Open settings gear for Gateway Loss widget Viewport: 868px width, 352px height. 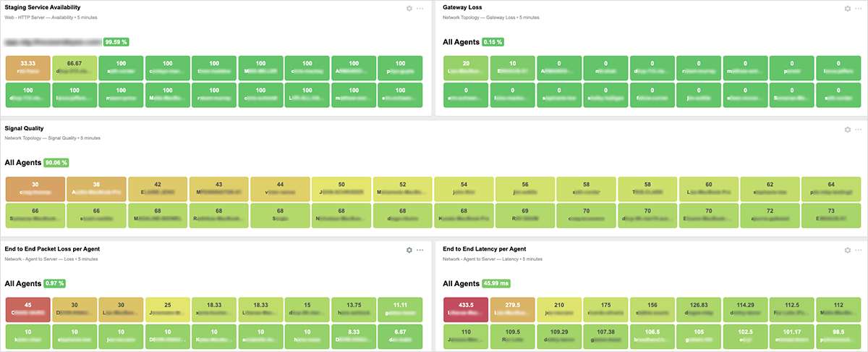(x=848, y=9)
